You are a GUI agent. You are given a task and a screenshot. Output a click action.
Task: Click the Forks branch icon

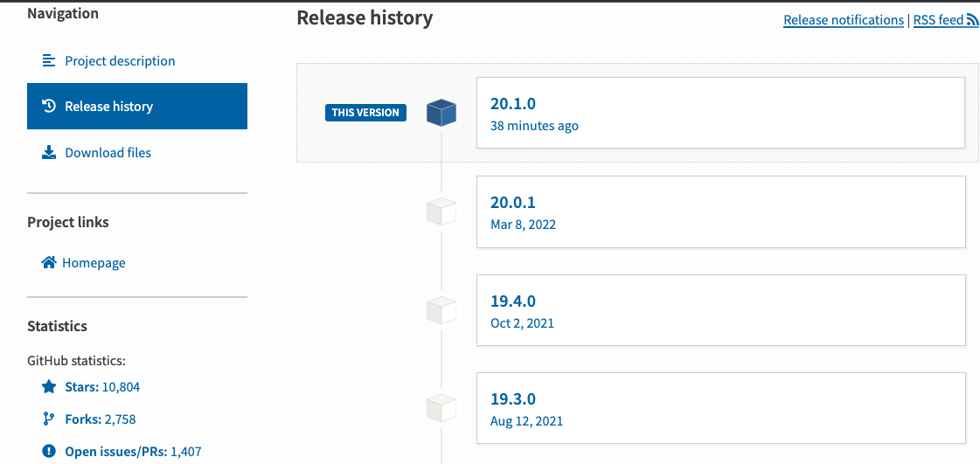click(49, 419)
